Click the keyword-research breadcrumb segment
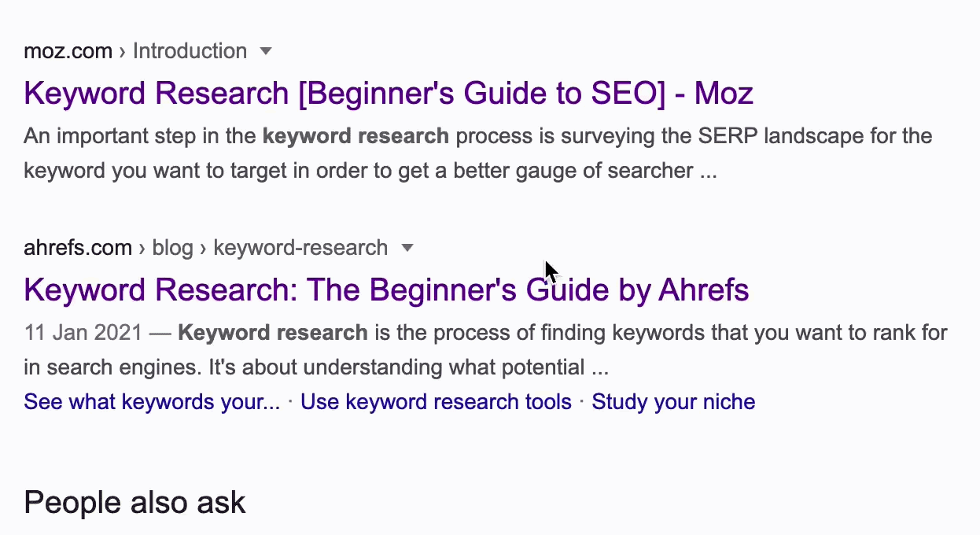The height and width of the screenshot is (535, 980). coord(300,247)
